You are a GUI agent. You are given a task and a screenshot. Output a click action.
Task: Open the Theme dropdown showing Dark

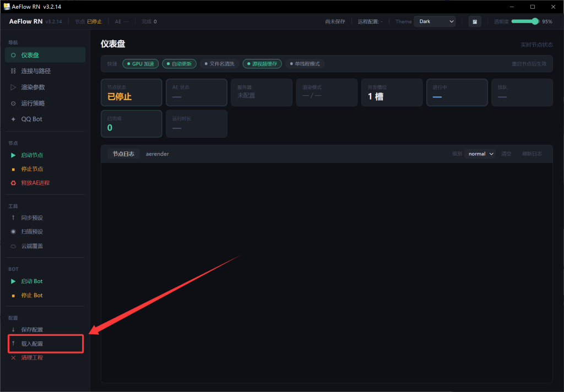435,21
